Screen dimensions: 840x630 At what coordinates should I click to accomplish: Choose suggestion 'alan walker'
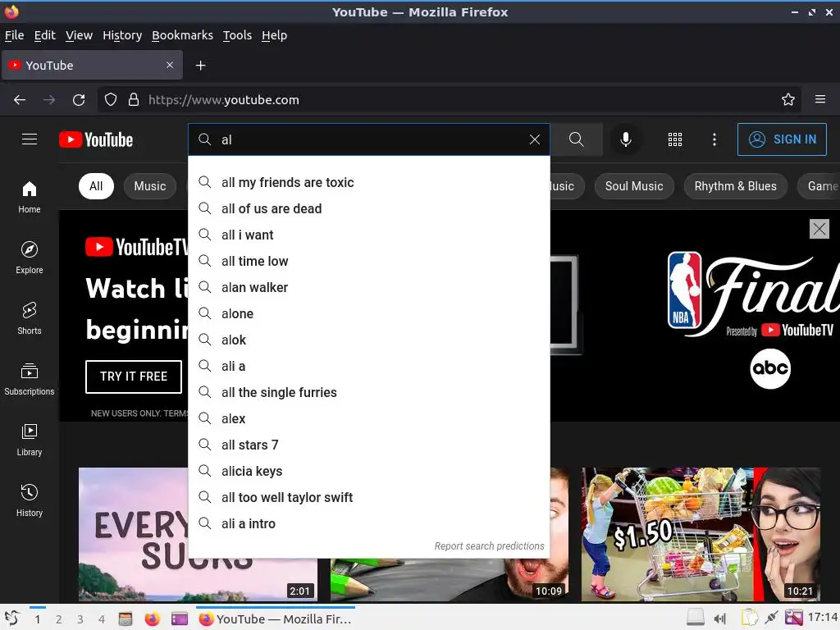(x=369, y=288)
